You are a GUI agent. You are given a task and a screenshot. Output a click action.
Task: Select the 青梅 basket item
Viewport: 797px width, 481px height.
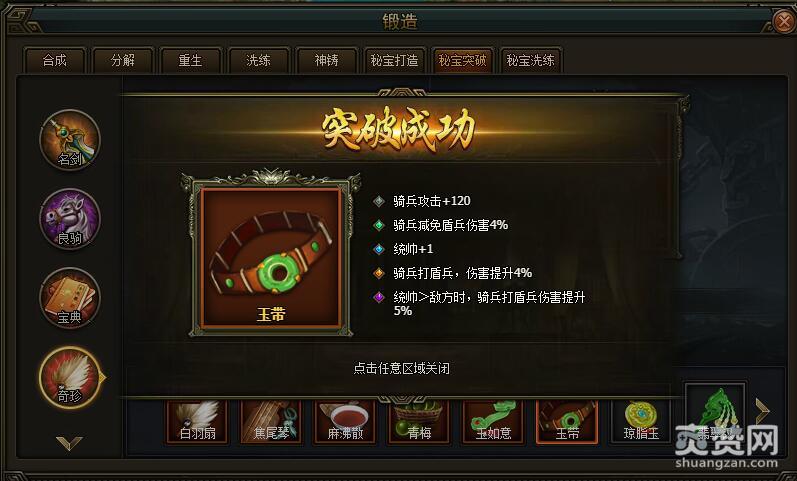[x=419, y=422]
